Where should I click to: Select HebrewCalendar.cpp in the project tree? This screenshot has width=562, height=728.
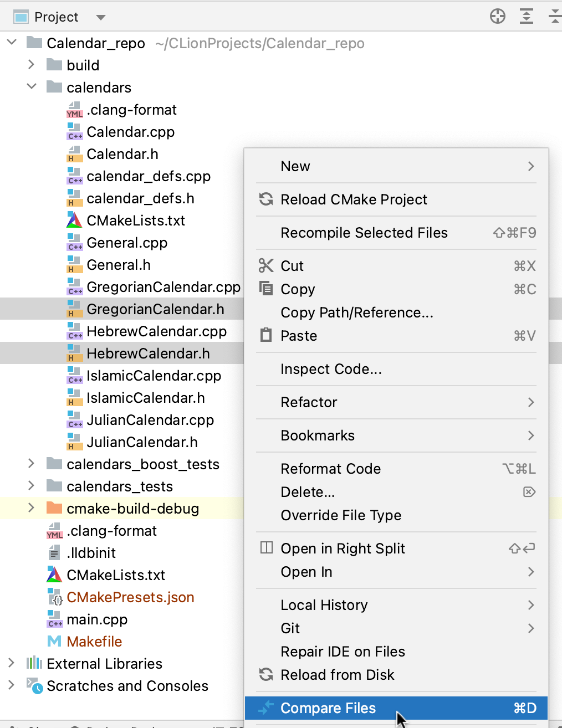point(156,331)
